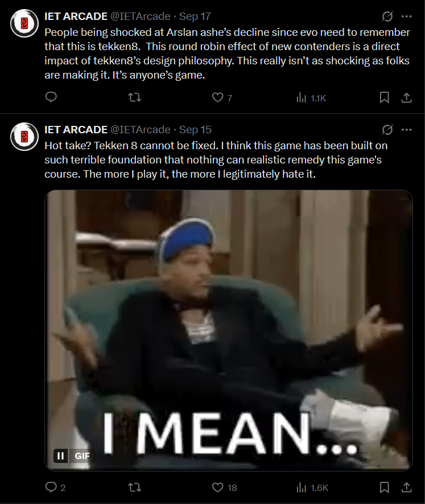
Task: Share the Sep 17 tweet
Action: click(406, 97)
